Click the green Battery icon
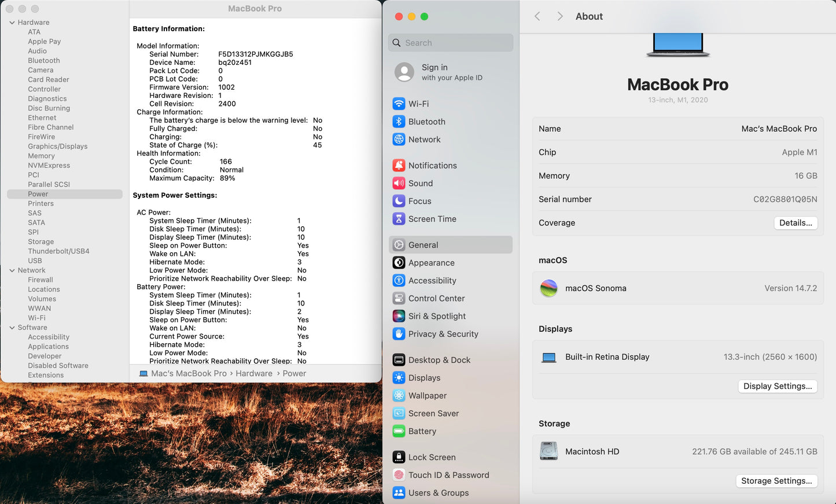Image resolution: width=836 pixels, height=504 pixels. tap(399, 431)
